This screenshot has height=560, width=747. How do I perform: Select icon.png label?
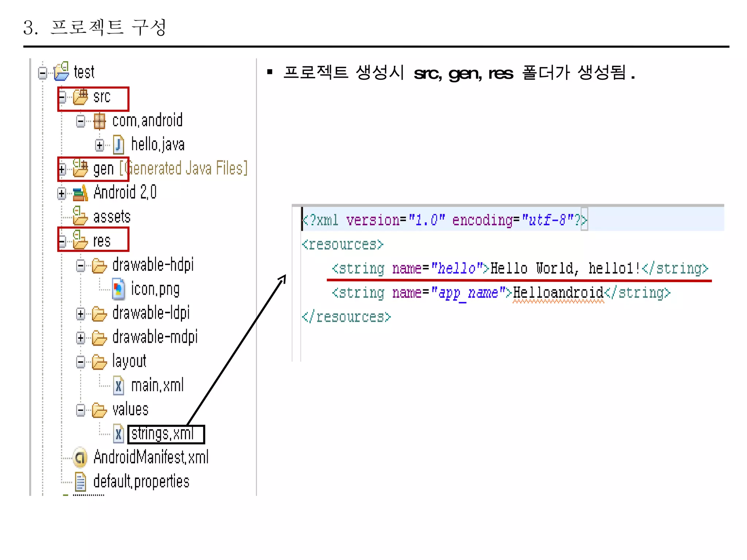155,289
